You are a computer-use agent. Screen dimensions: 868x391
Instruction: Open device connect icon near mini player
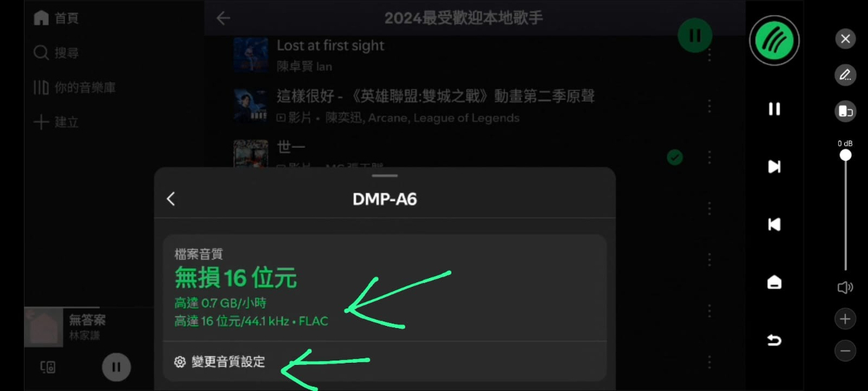tap(48, 367)
